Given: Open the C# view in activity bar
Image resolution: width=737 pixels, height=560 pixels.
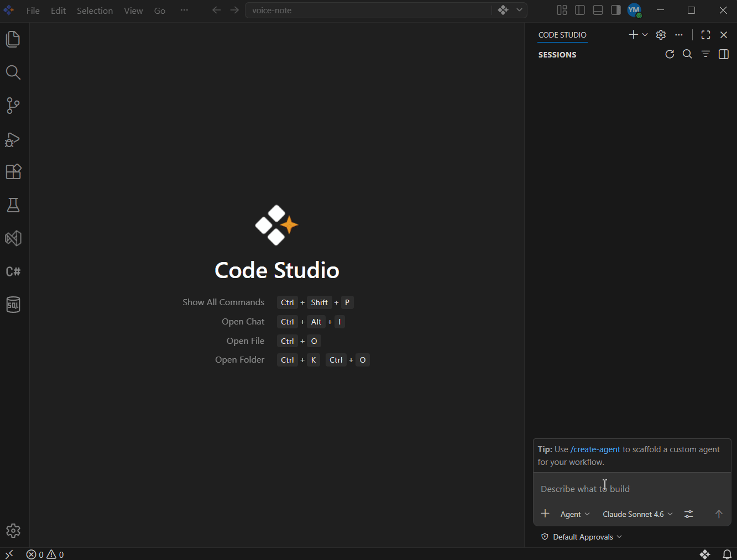Looking at the screenshot, I should click(x=13, y=271).
